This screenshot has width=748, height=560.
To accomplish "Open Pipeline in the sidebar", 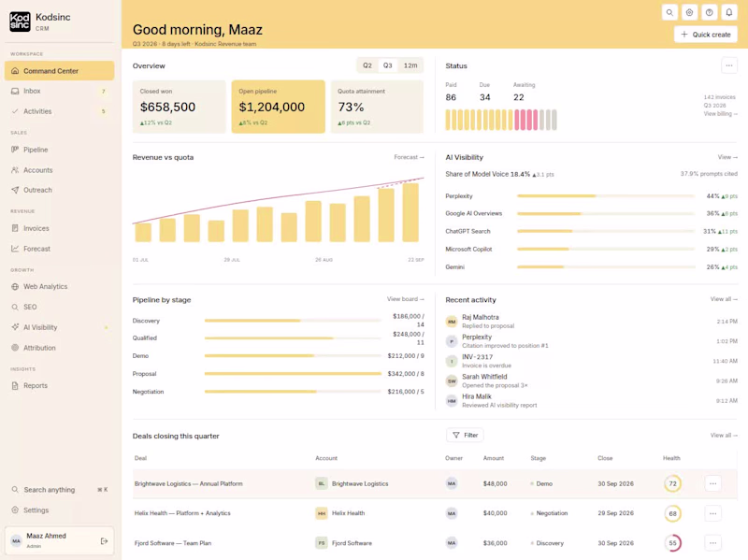I will pyautogui.click(x=59, y=150).
